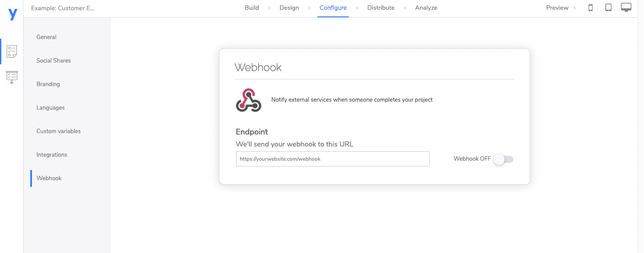Switch to mobile phone preview icon
This screenshot has width=644, height=253.
(591, 8)
